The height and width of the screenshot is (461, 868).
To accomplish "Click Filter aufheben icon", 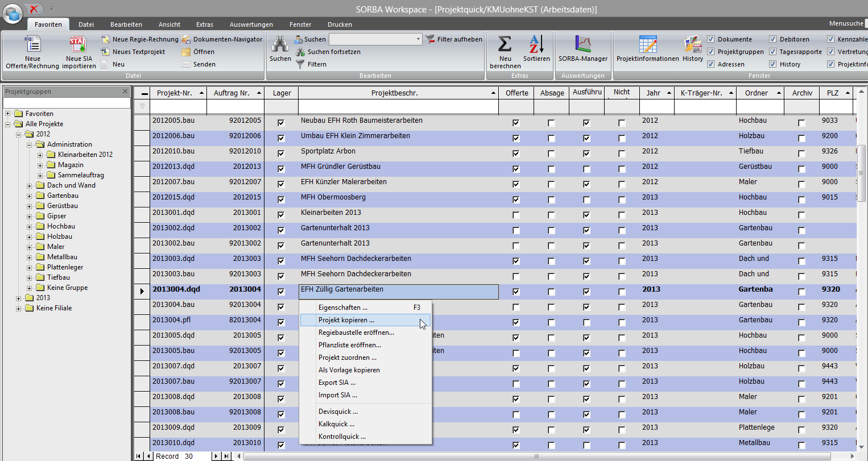I will [x=429, y=39].
